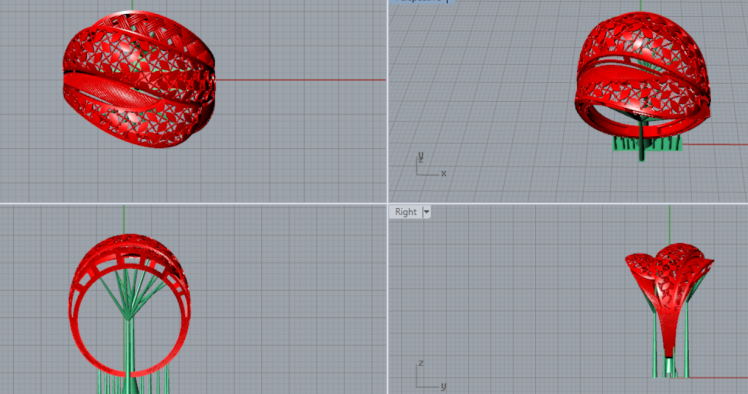The height and width of the screenshot is (394, 748).
Task: Open the Right viewport dropdown arrow
Action: 426,212
